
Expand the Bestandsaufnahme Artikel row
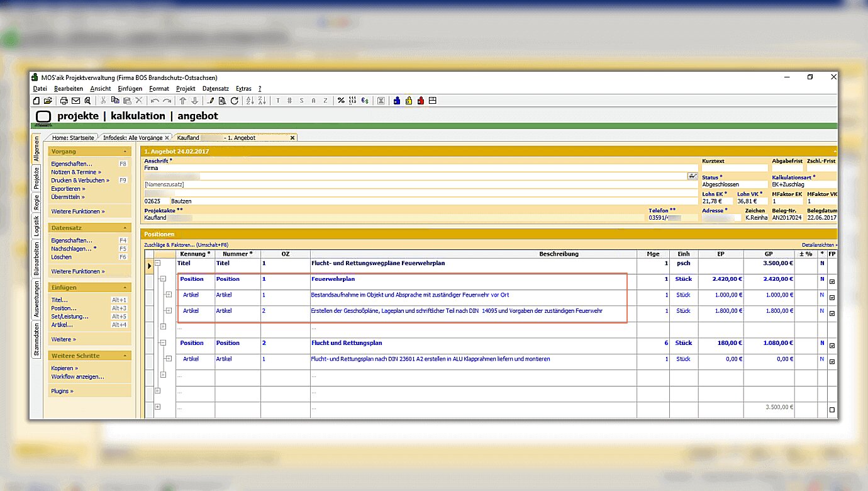coord(169,295)
